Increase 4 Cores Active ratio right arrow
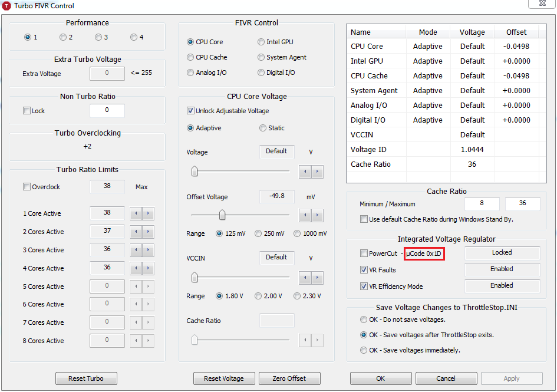 (x=148, y=268)
